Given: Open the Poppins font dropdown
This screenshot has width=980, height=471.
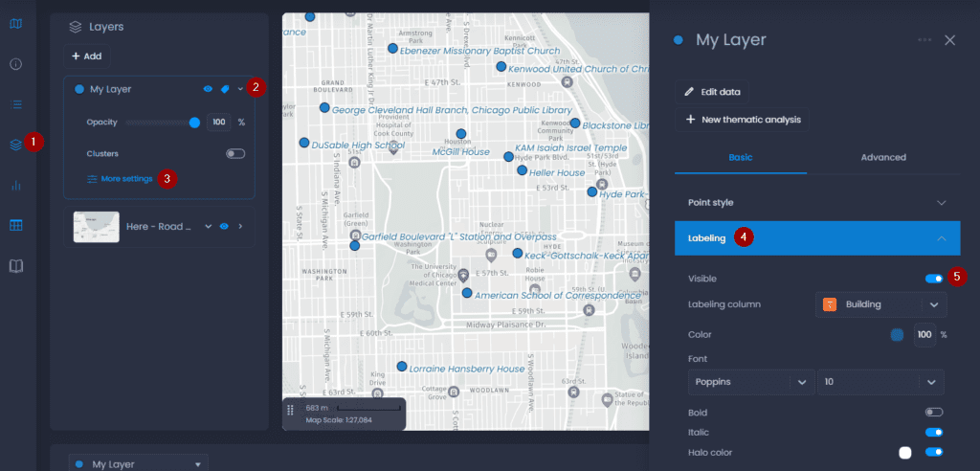Looking at the screenshot, I should (x=751, y=382).
